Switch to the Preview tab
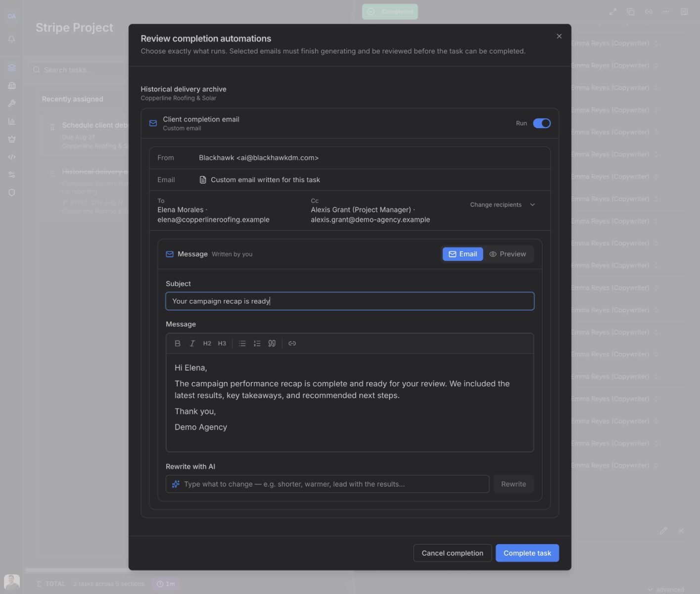The width and height of the screenshot is (700, 594). tap(508, 254)
